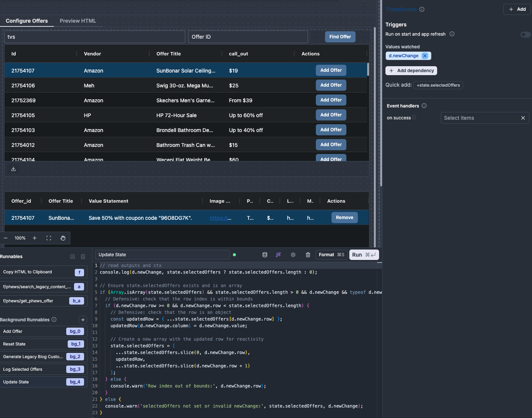The width and height of the screenshot is (532, 418).
Task: Select f/phews/search_legacy_content runnable
Action: click(43, 287)
